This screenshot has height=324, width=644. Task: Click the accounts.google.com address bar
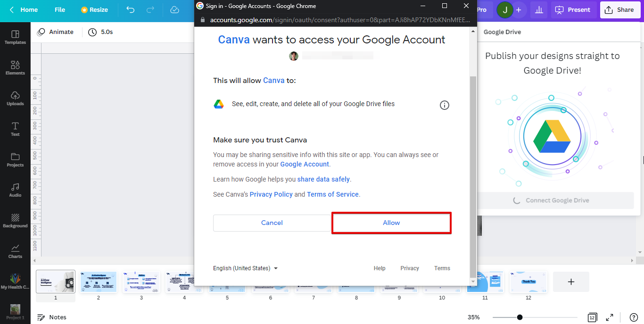(x=340, y=20)
